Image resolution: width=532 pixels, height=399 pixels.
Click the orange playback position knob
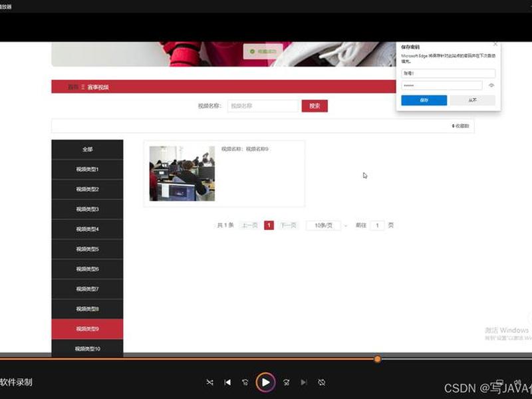377,359
